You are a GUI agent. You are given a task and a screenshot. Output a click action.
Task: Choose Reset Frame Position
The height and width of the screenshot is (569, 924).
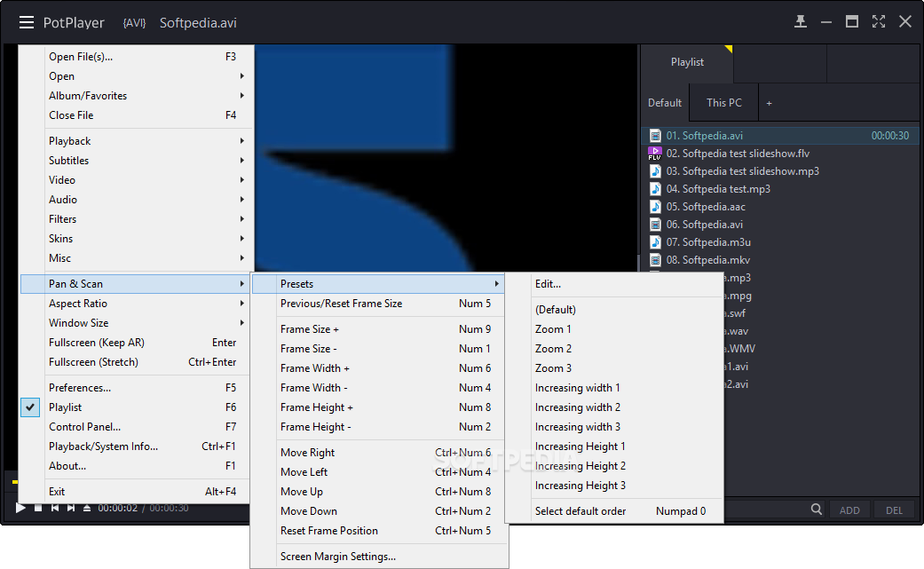[379, 530]
